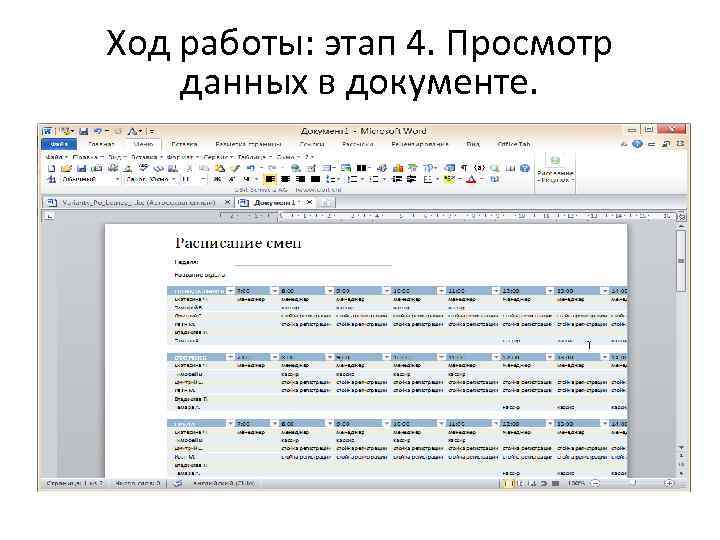Switch to the Документ1 document tab

[x=274, y=202]
